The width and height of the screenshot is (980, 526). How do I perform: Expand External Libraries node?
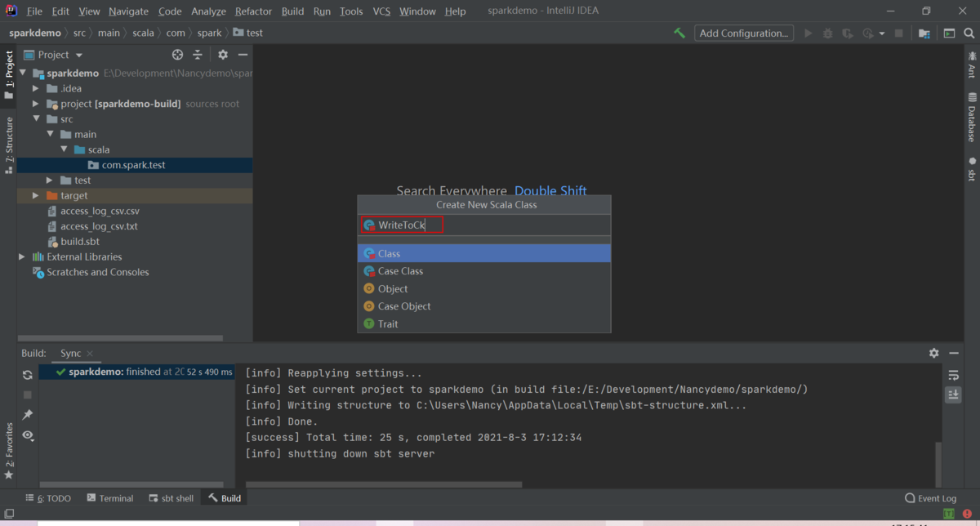(23, 256)
